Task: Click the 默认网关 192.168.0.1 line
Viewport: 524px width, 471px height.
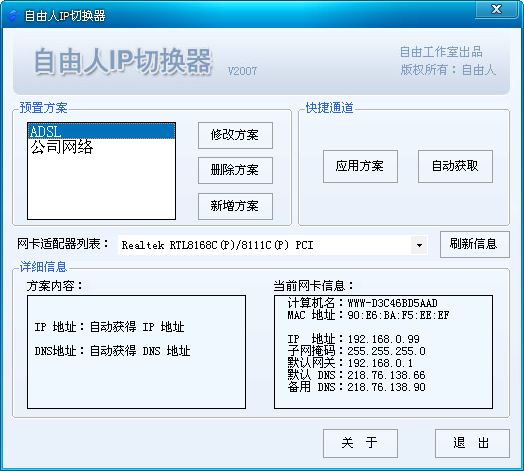Action: click(x=350, y=363)
